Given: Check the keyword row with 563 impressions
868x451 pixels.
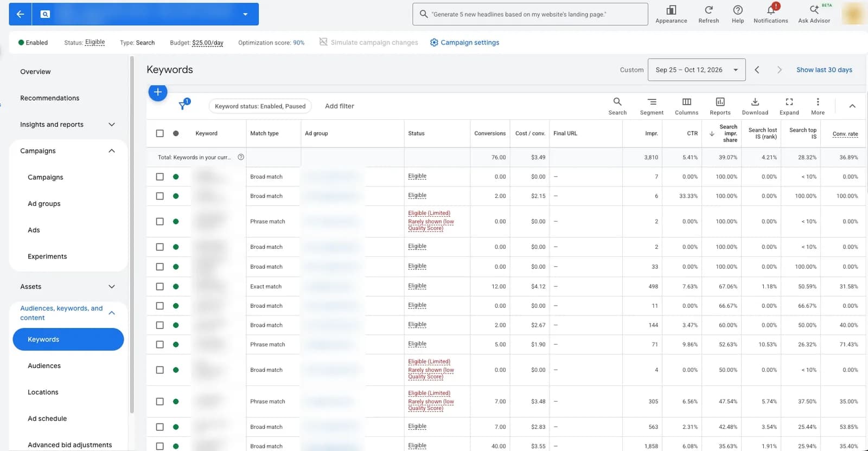Looking at the screenshot, I should tap(159, 427).
